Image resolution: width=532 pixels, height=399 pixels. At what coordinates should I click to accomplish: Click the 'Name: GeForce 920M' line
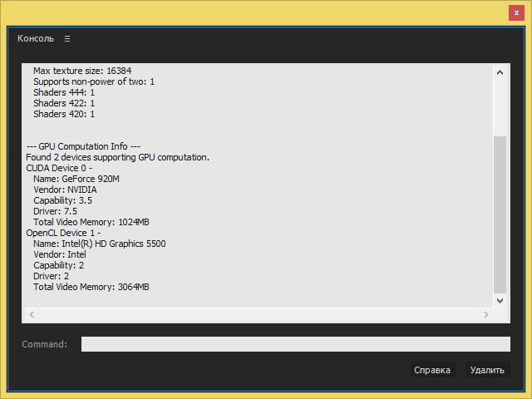[76, 180]
